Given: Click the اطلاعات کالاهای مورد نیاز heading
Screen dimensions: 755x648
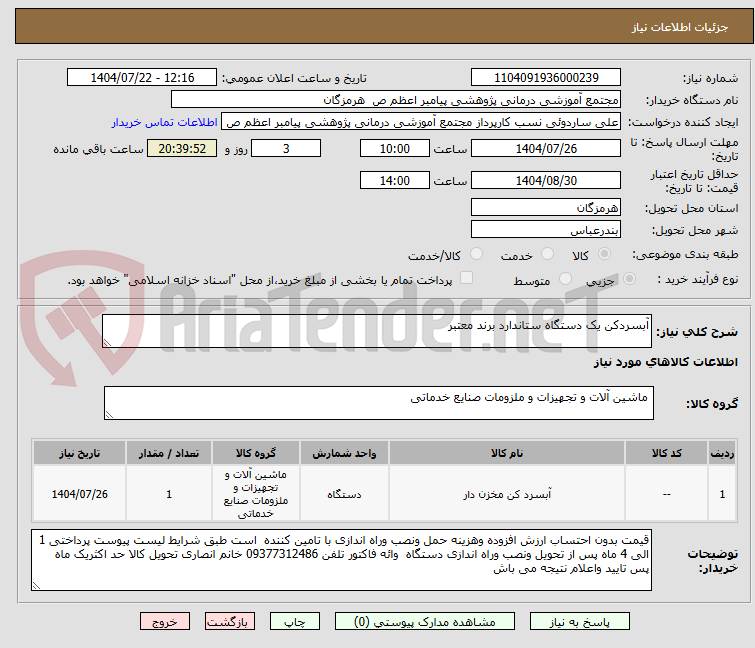Looking at the screenshot, I should 665,362.
